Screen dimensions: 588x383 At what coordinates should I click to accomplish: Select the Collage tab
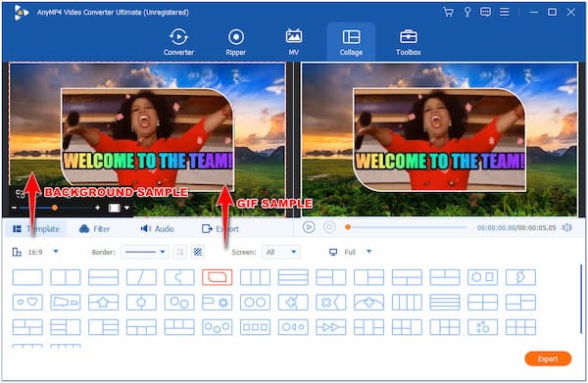click(x=351, y=42)
